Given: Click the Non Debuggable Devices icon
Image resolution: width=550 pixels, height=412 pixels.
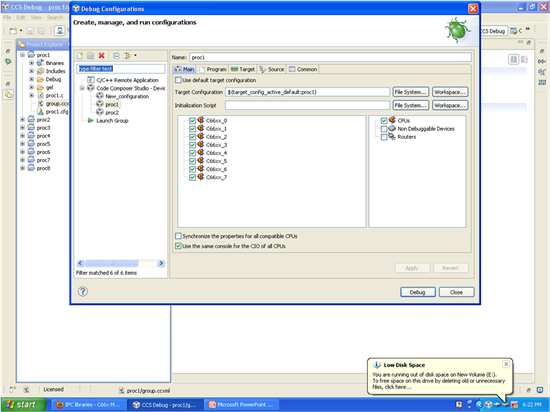Looking at the screenshot, I should 392,128.
